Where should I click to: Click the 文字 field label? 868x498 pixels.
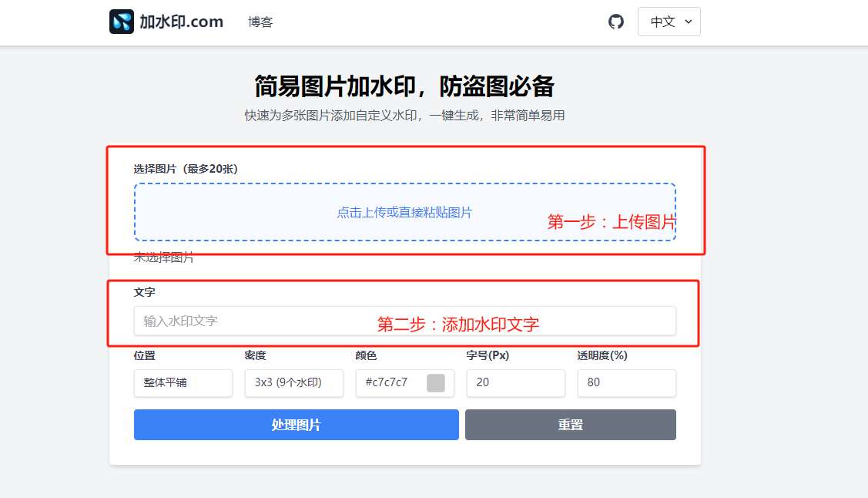click(x=145, y=292)
